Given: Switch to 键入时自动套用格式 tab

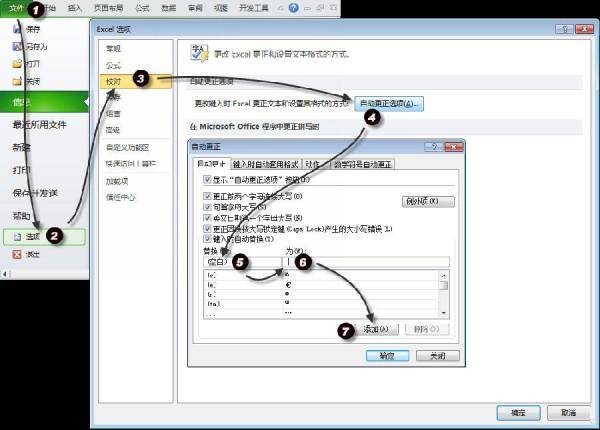Looking at the screenshot, I should 266,164.
